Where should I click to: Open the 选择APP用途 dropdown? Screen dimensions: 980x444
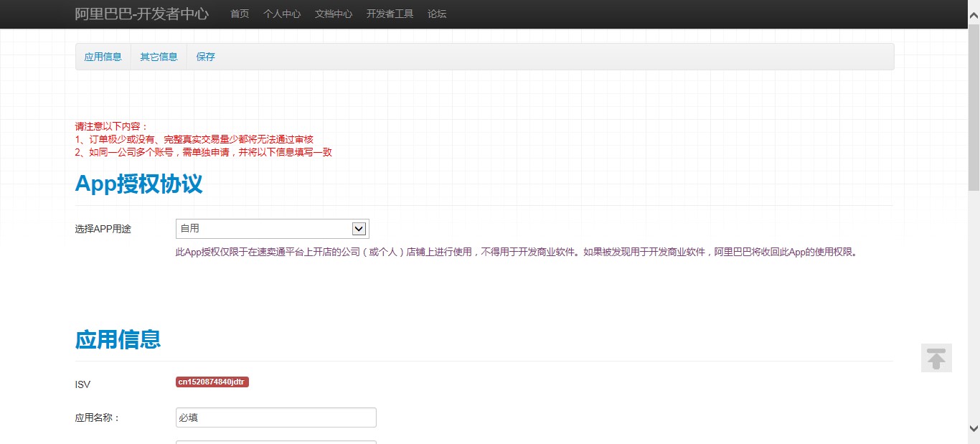(273, 229)
